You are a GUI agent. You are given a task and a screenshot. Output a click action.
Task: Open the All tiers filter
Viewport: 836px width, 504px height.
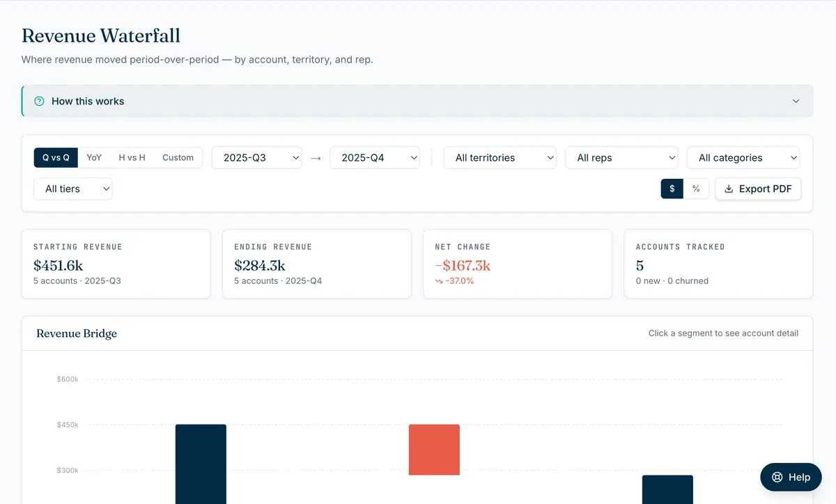coord(73,189)
